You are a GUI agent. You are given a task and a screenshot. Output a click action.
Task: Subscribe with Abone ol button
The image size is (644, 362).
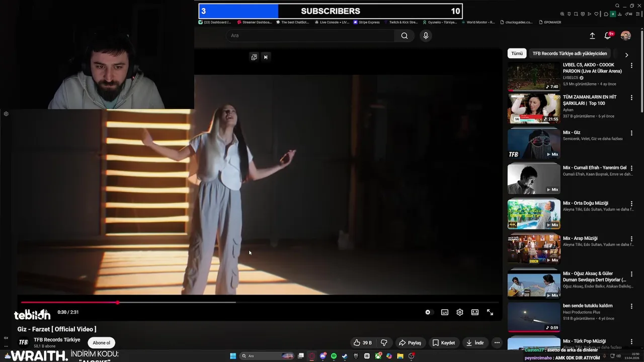(x=101, y=343)
